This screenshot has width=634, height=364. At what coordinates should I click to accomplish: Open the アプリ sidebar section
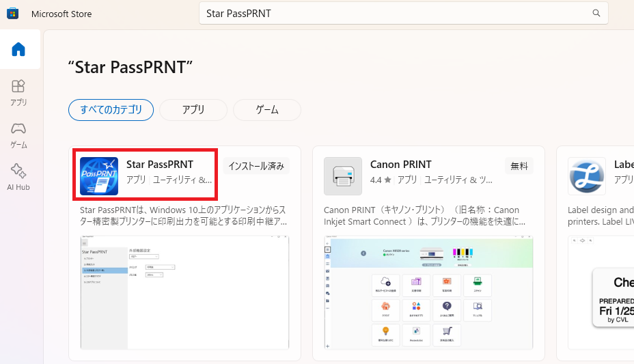click(18, 92)
